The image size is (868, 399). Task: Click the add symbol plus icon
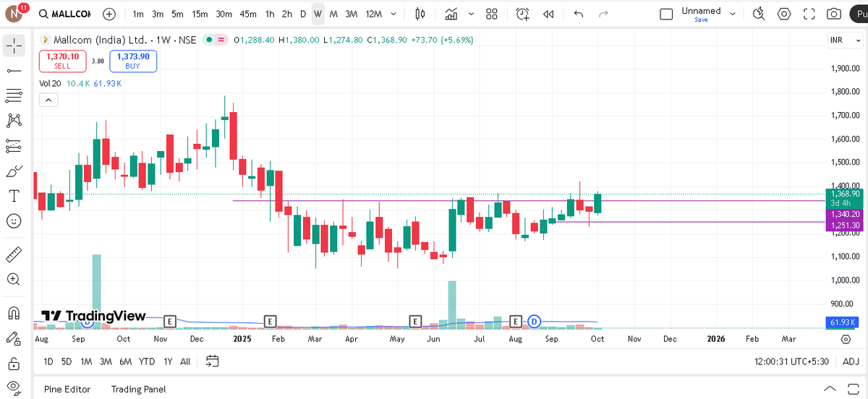pyautogui.click(x=109, y=14)
